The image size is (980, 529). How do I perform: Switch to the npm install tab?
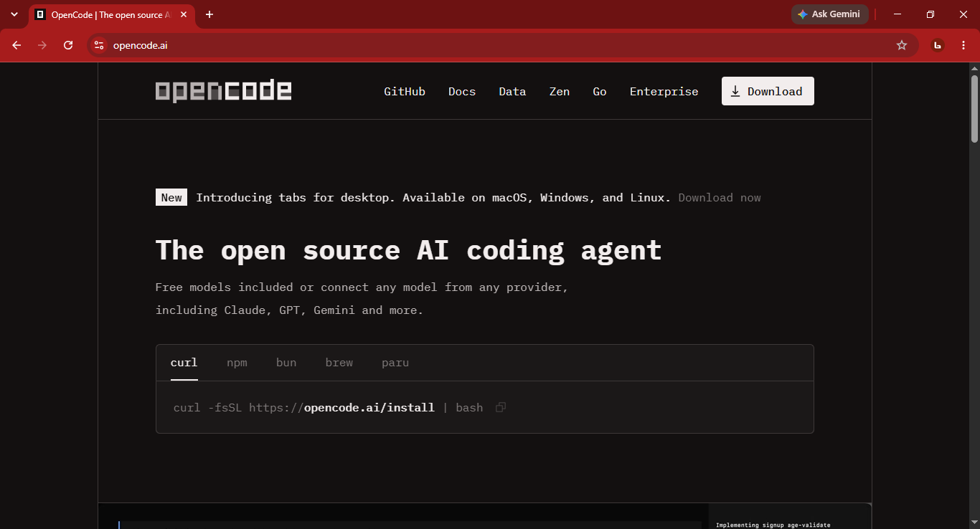click(x=237, y=363)
